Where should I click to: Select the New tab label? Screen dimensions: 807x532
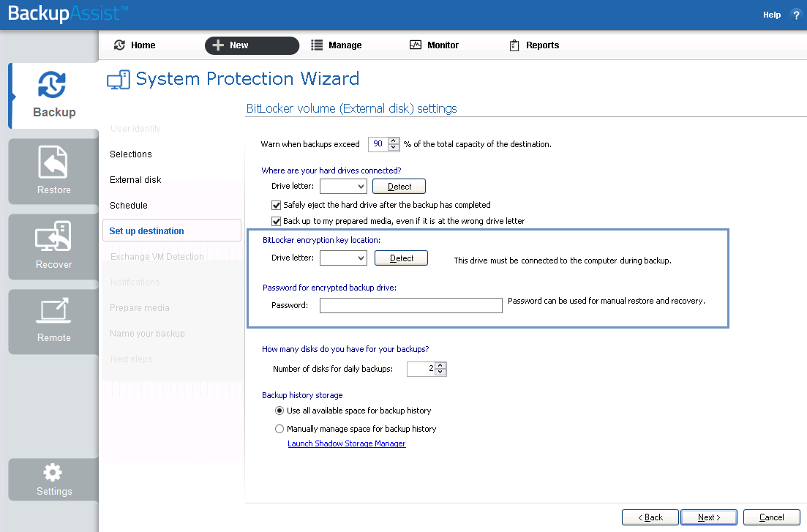pyautogui.click(x=239, y=45)
